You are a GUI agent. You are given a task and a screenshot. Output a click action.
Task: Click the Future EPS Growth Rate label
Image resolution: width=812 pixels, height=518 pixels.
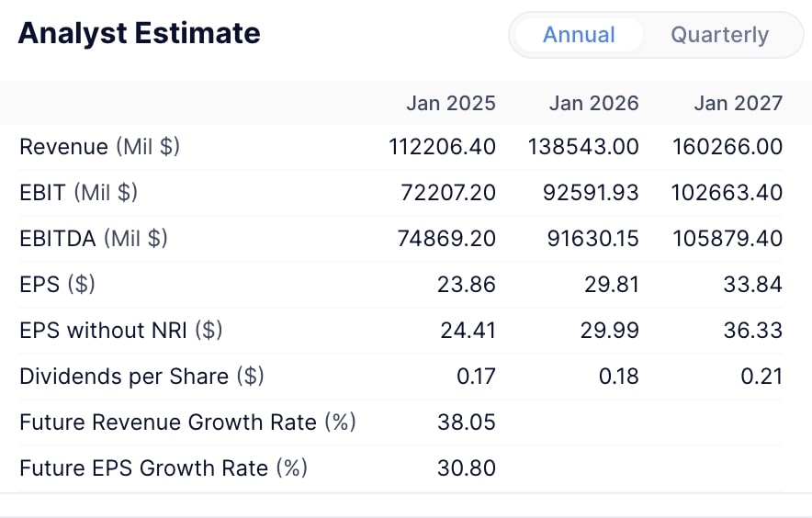coord(163,468)
